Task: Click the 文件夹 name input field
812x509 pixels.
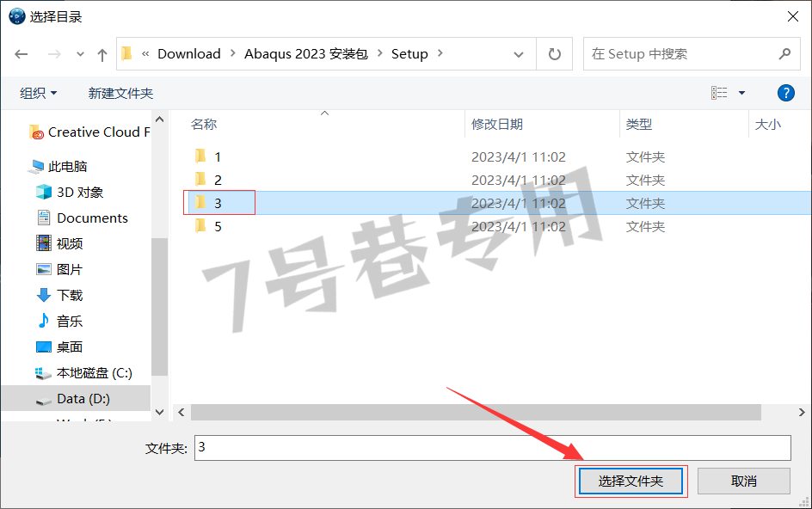Action: [493, 448]
